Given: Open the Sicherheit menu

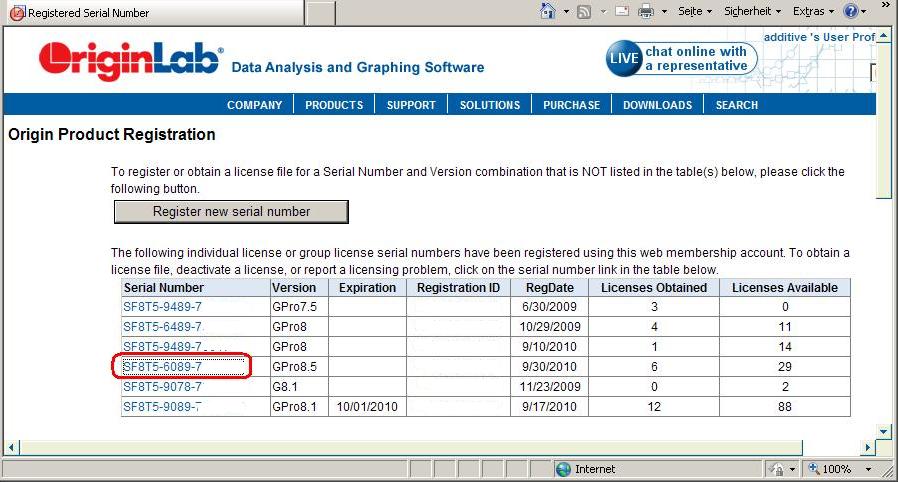Looking at the screenshot, I should point(753,11).
